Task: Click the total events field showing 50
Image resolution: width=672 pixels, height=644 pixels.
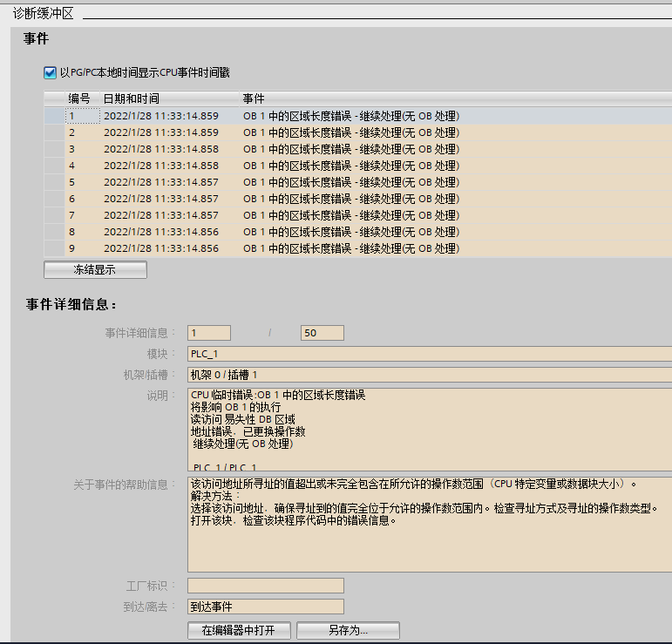Action: click(322, 333)
